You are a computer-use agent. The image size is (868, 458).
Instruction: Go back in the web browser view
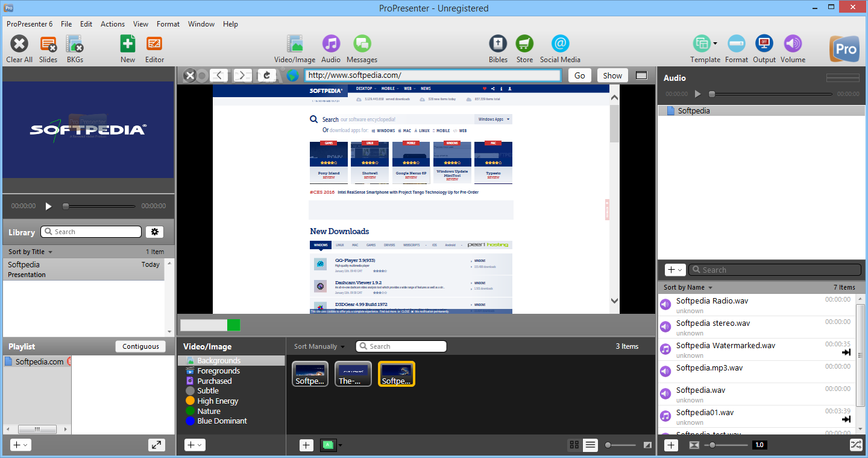[x=219, y=75]
